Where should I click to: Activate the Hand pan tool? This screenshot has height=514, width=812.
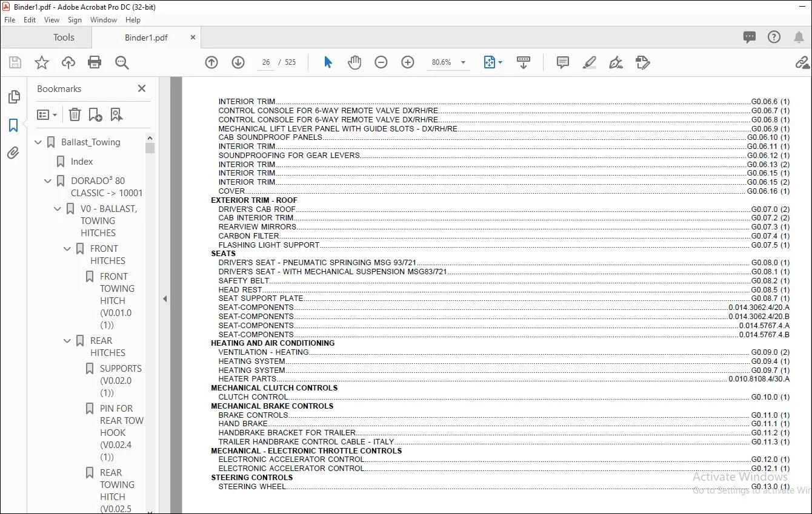tap(354, 62)
